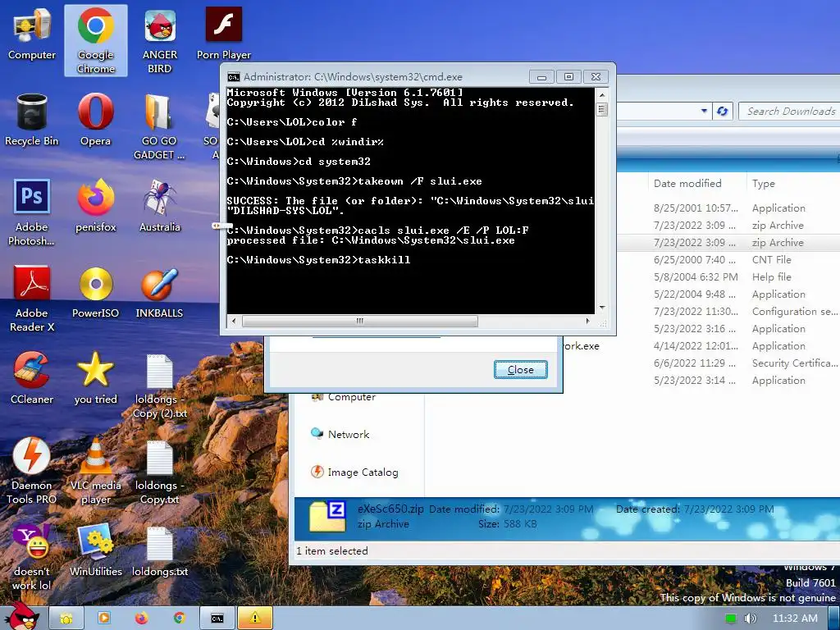Click the taskkill command line in cmd

point(318,260)
